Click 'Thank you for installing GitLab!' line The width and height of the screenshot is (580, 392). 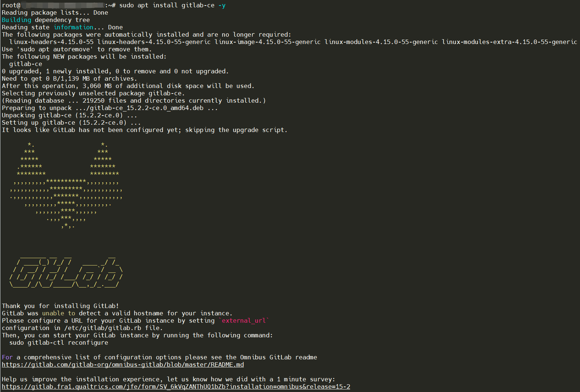[60, 306]
